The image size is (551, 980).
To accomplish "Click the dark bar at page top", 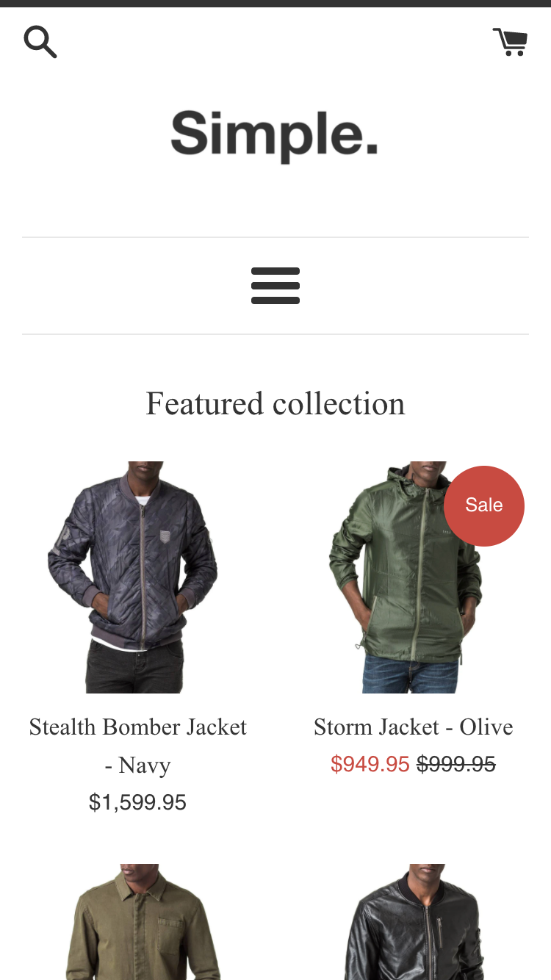I will point(275,4).
